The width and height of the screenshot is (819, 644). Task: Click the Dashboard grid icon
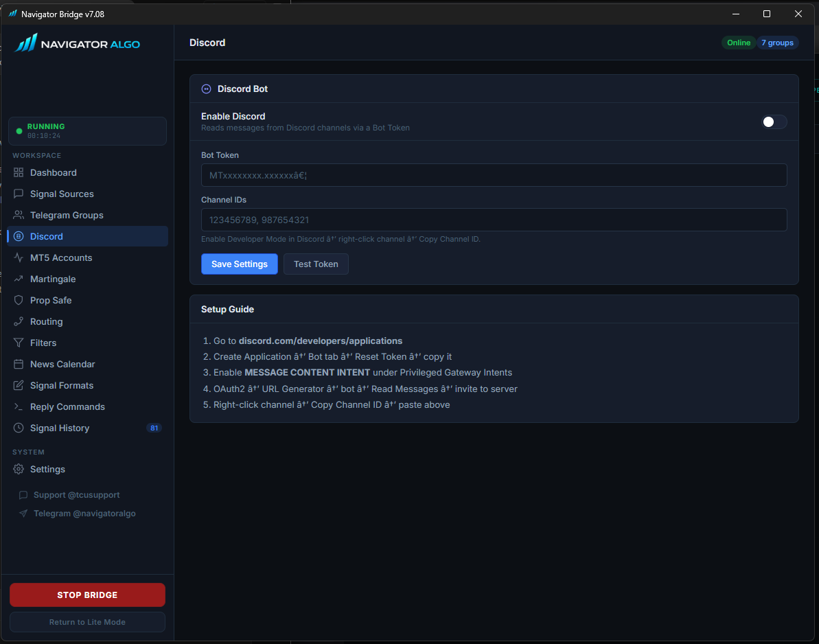19,172
